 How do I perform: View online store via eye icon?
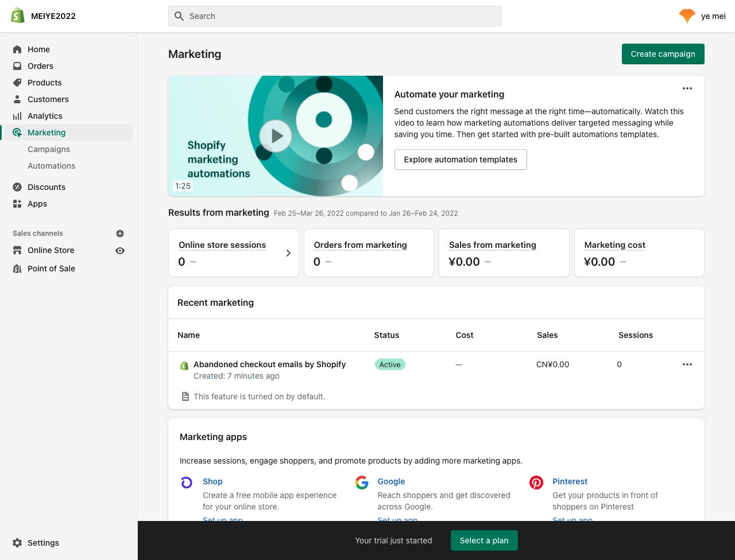point(120,251)
